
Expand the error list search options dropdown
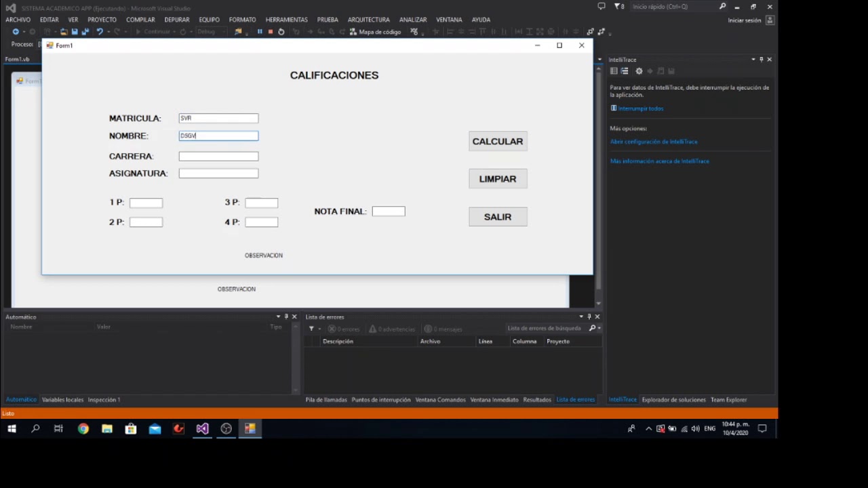(599, 328)
